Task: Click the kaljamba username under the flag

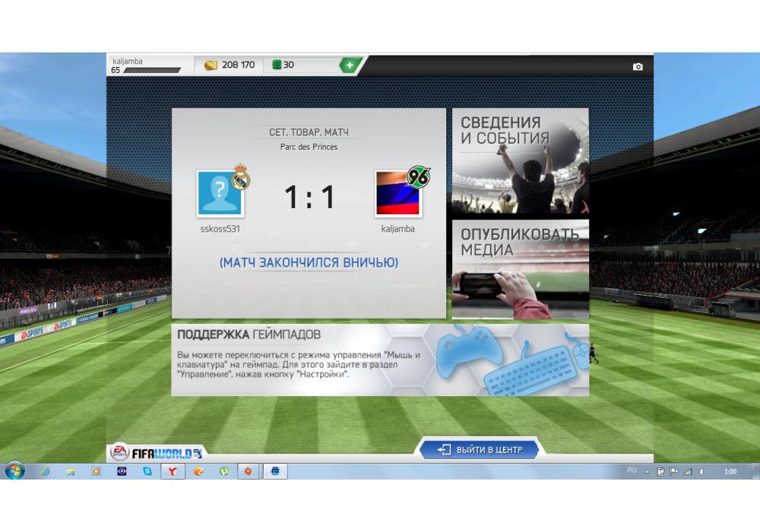Action: pos(398,229)
